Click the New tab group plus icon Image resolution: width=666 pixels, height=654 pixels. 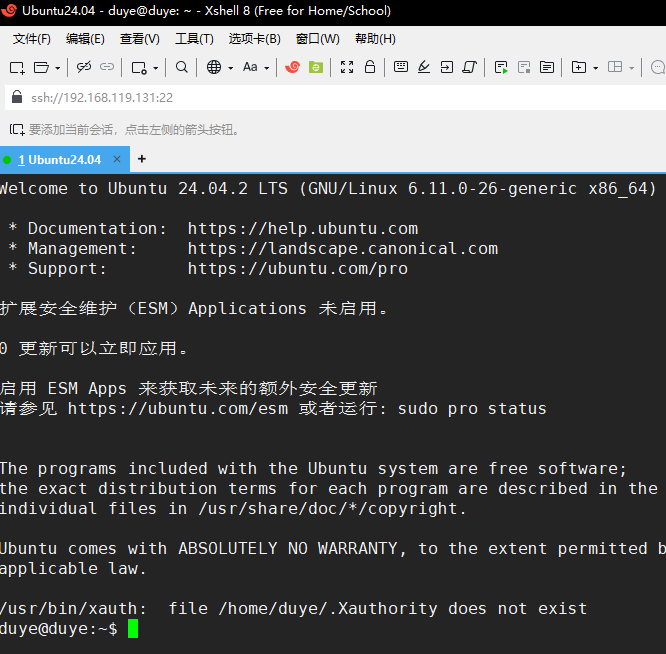(579, 67)
